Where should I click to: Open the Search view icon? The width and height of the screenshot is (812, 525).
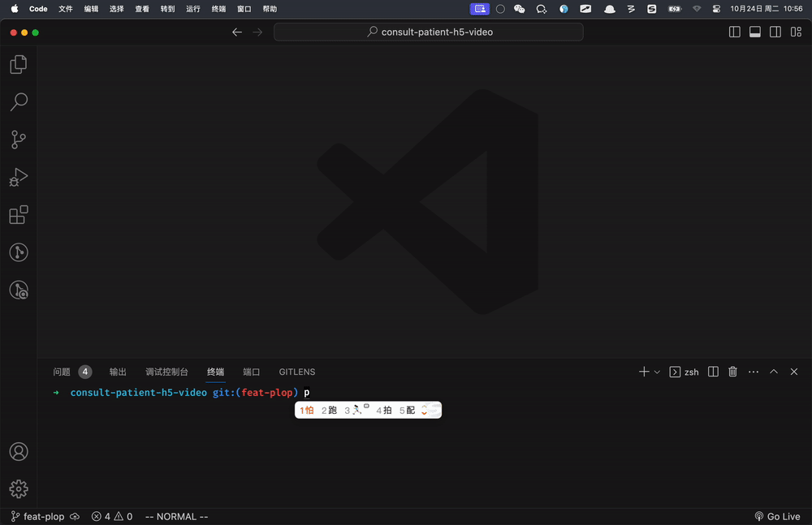tap(18, 101)
